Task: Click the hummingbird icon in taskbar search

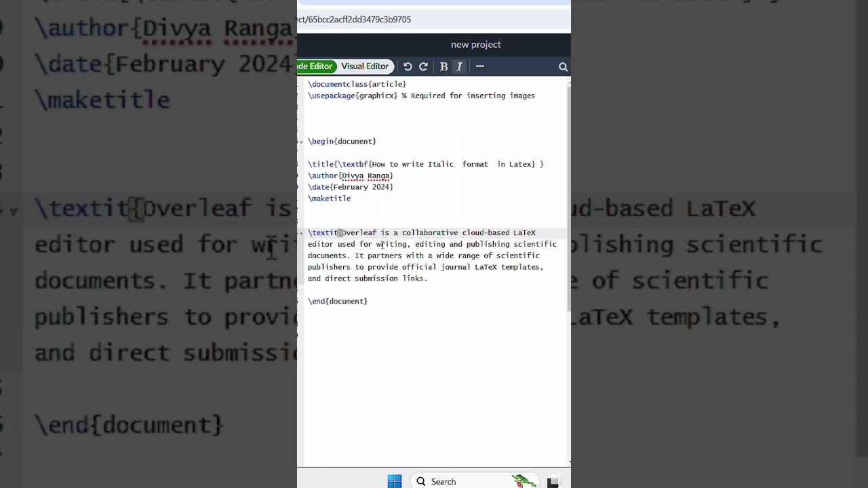Action: pos(524,481)
